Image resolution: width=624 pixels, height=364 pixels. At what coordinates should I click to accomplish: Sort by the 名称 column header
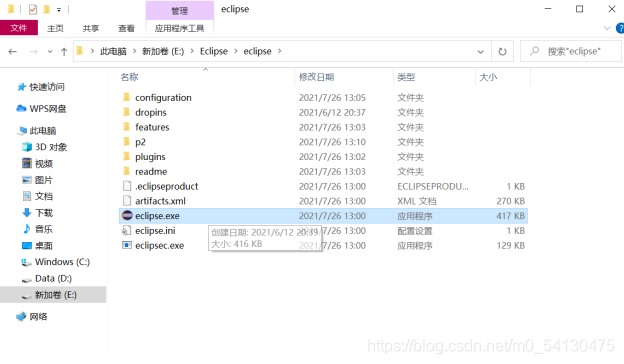pos(129,77)
